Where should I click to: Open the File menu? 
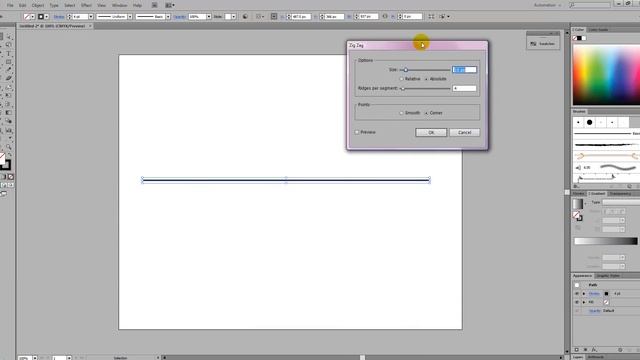(x=10, y=5)
